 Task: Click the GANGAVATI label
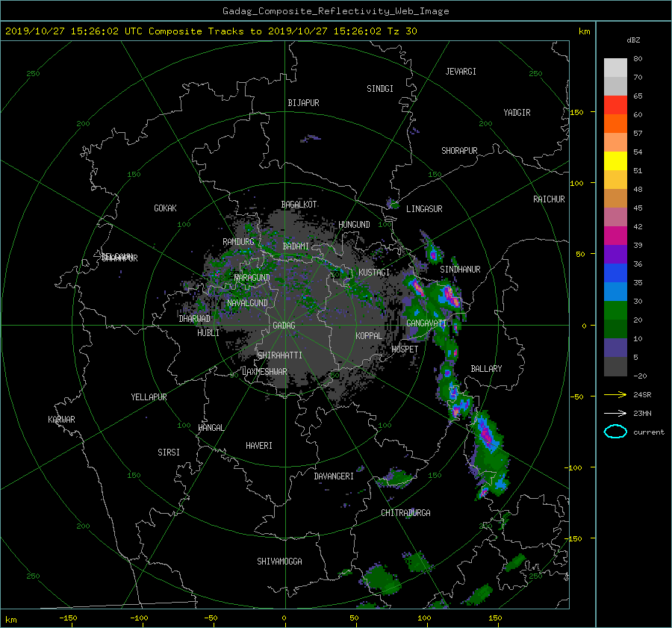click(x=426, y=323)
